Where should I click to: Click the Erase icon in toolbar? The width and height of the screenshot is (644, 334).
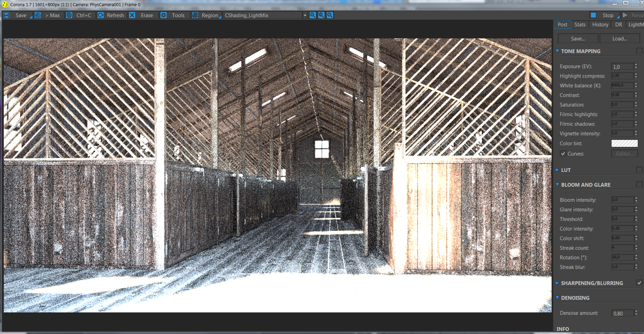(132, 15)
